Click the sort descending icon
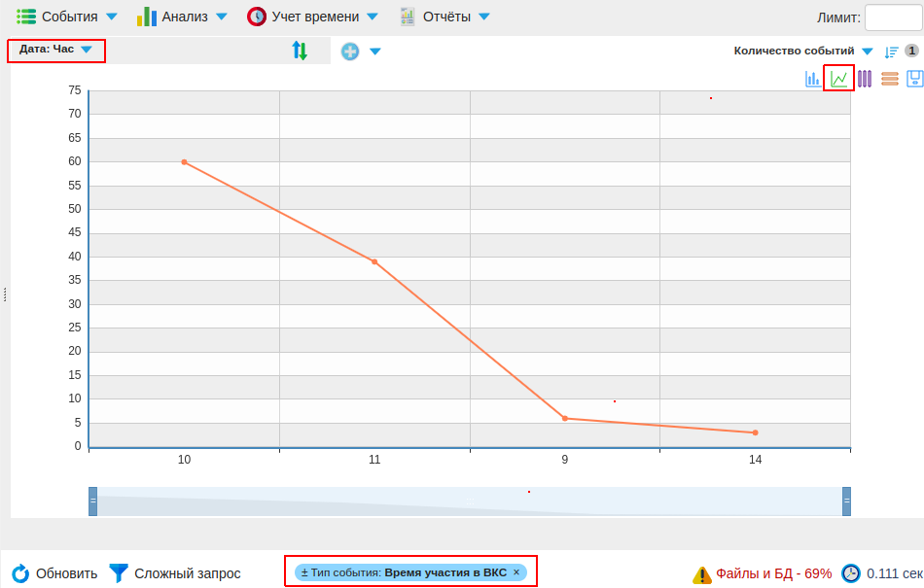Screen dimensions: 924x588 point(891,52)
